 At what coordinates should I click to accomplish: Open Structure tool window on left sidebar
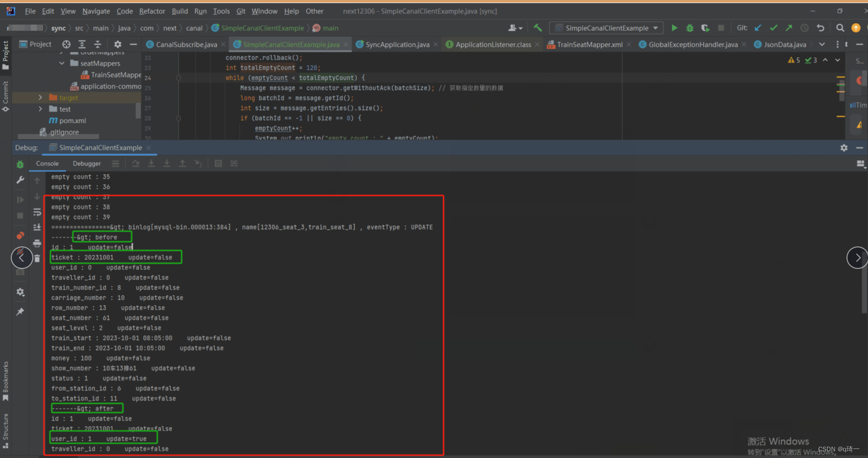tap(6, 430)
